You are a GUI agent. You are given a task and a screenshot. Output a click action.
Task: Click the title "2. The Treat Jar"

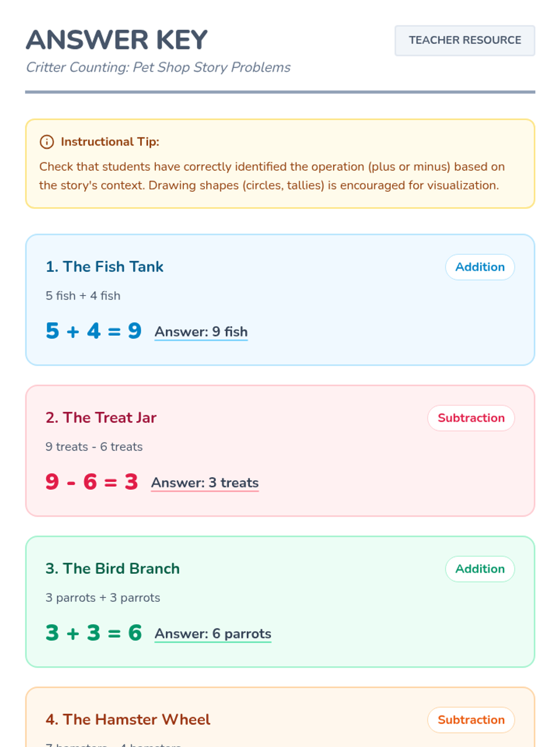101,417
